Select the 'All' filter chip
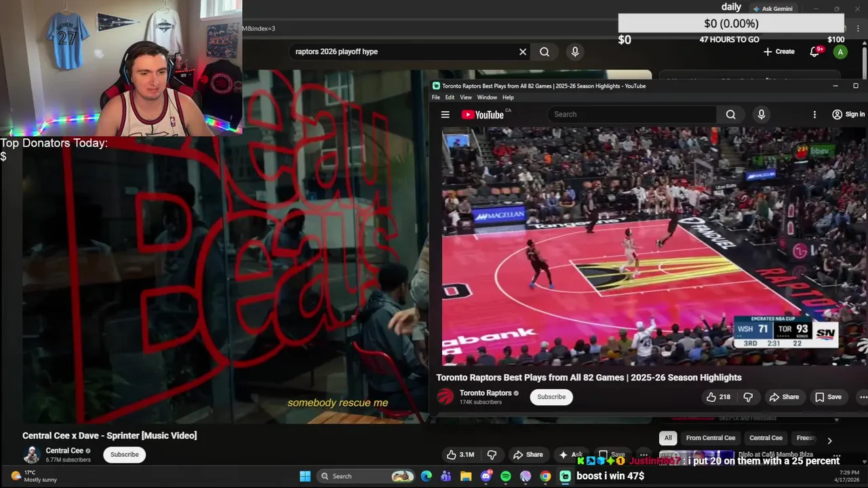Viewport: 868px width, 488px height. [668, 438]
